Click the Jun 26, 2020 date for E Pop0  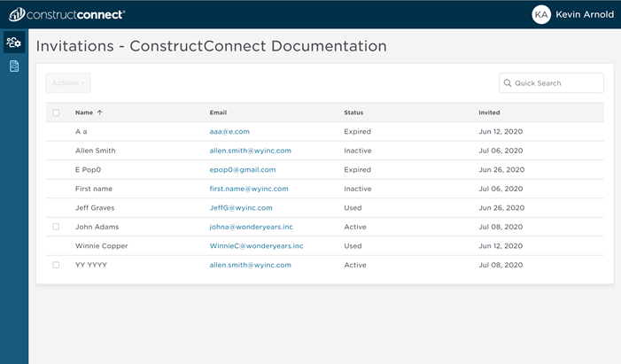click(x=501, y=169)
